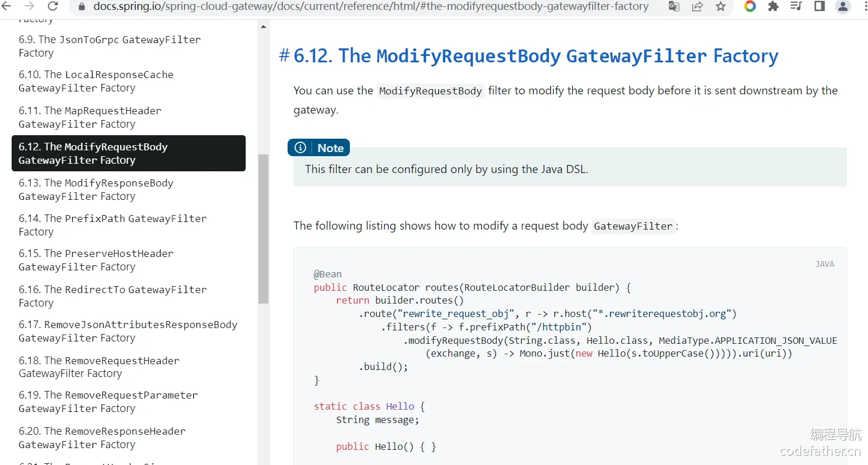
Task: Click the code line "public Hello() { }"
Action: 386,447
